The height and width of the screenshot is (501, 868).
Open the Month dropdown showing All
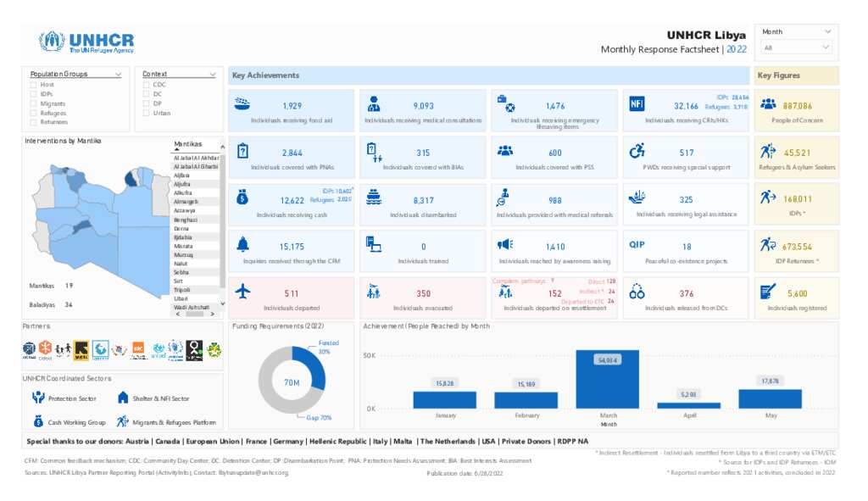[796, 47]
